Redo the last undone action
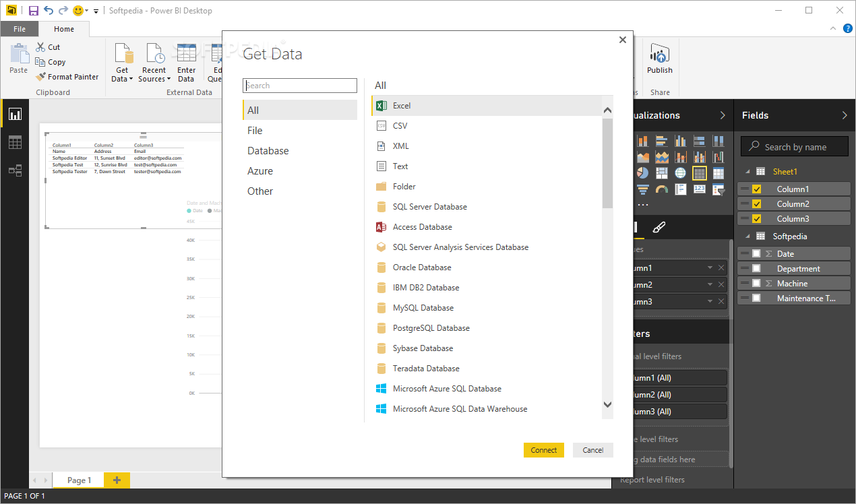 (63, 10)
